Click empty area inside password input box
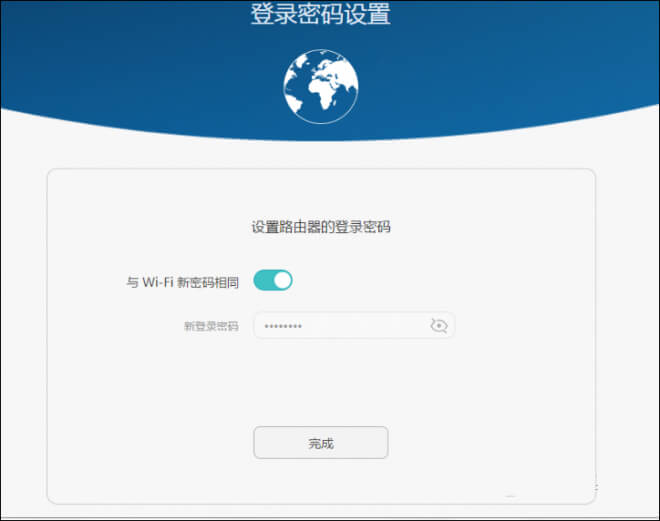Image resolution: width=660 pixels, height=521 pixels. click(362, 325)
